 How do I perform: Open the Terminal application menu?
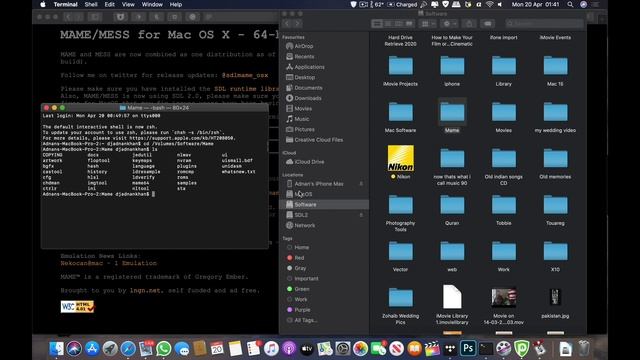click(65, 4)
